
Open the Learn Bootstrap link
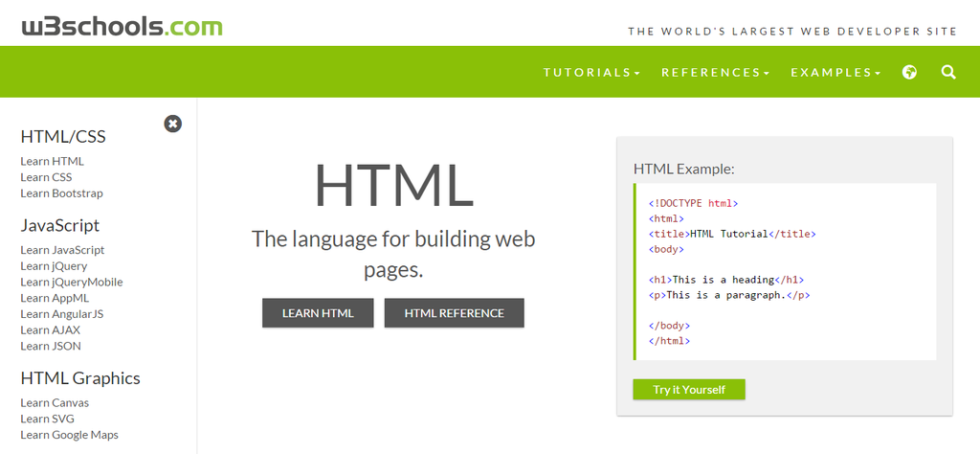[62, 193]
